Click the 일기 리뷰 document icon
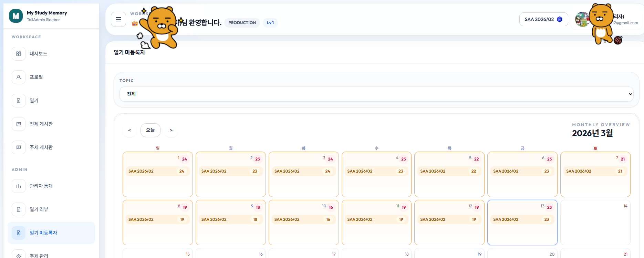Image resolution: width=644 pixels, height=258 pixels. pos(19,209)
